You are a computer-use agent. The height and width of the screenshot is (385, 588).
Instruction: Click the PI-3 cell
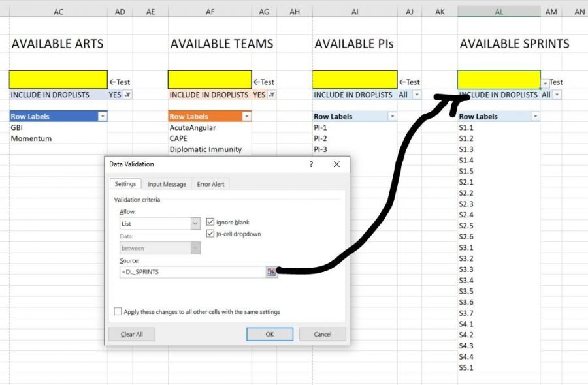pyautogui.click(x=354, y=149)
